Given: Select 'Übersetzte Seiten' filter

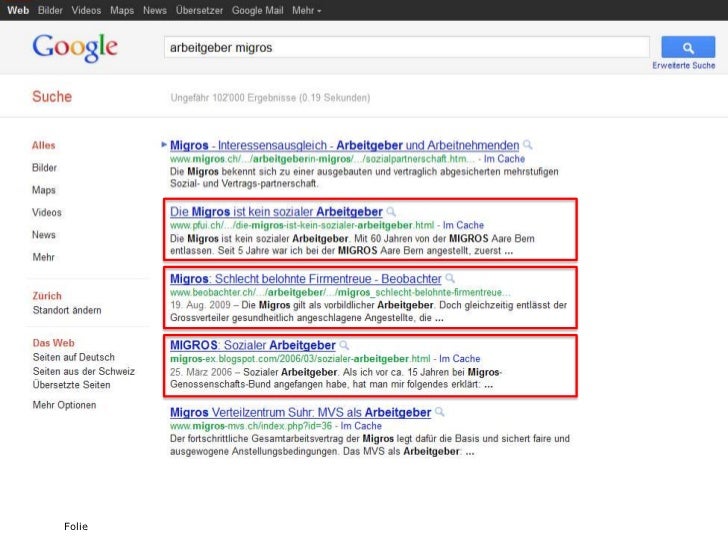Looking at the screenshot, I should (x=72, y=385).
